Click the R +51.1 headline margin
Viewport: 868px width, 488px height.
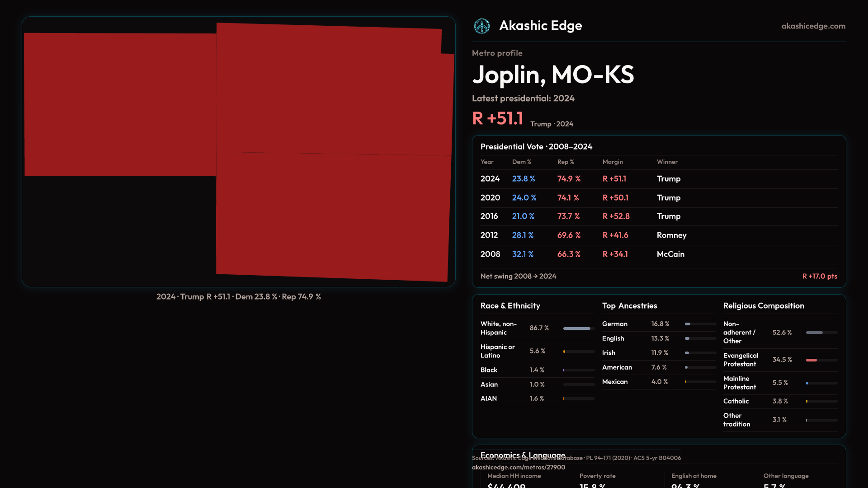497,118
